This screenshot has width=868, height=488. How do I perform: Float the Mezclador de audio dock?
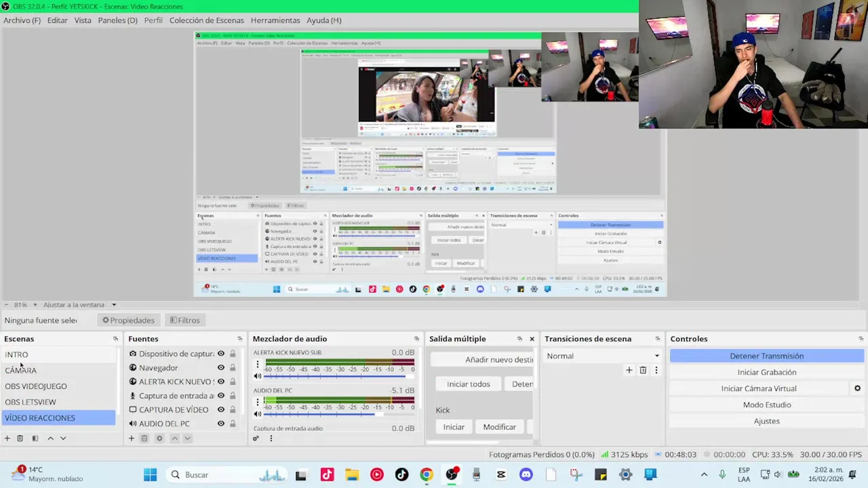coord(416,339)
